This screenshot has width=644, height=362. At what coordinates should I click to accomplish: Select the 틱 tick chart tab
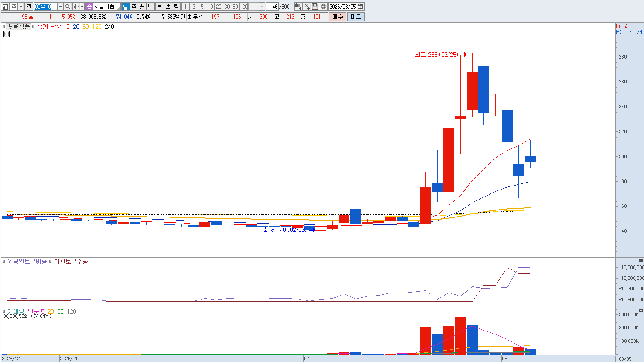click(x=176, y=7)
